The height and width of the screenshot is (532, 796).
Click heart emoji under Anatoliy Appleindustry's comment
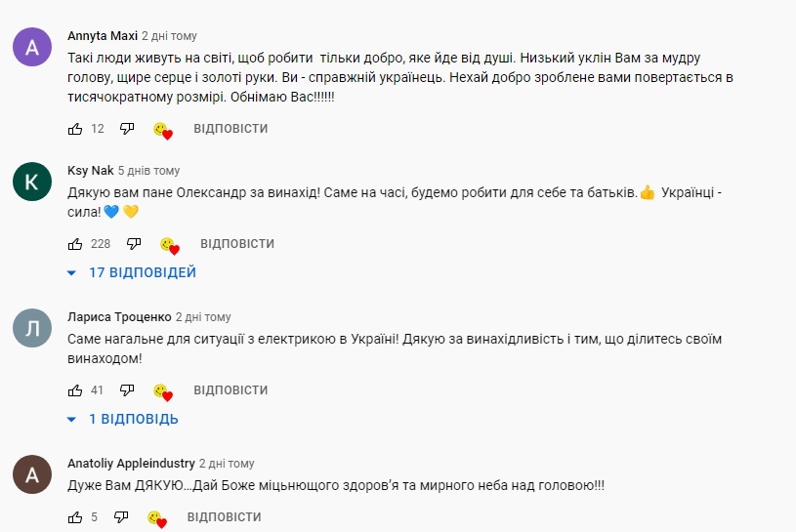(x=157, y=518)
